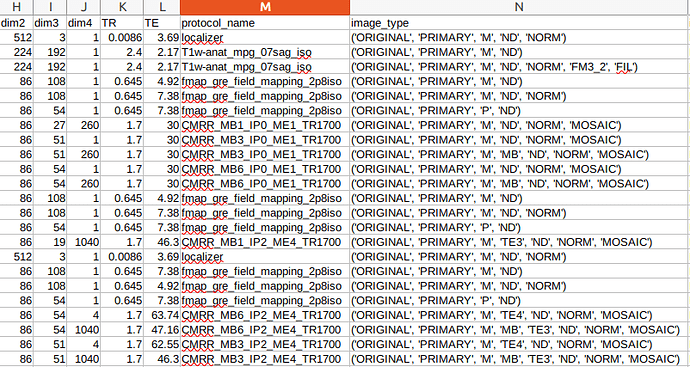Image resolution: width=690 pixels, height=367 pixels.
Task: Select dim4 value 4 in TE 63.74 row
Action: click(84, 315)
